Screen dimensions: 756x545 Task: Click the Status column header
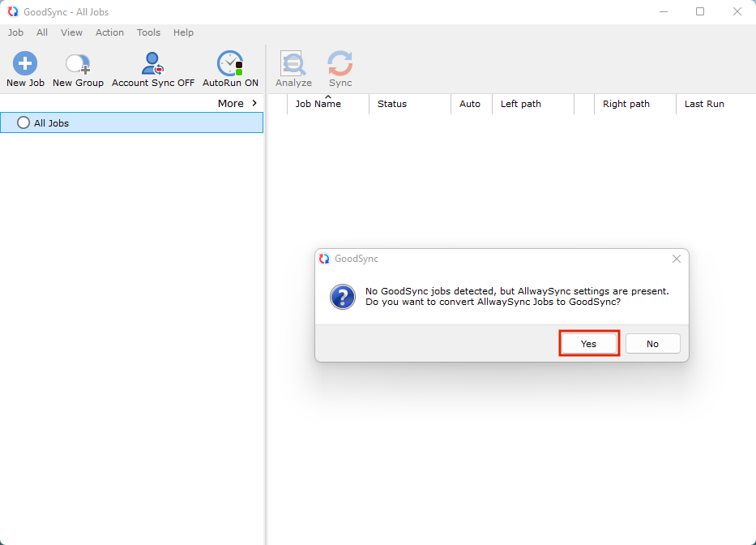[x=392, y=104]
